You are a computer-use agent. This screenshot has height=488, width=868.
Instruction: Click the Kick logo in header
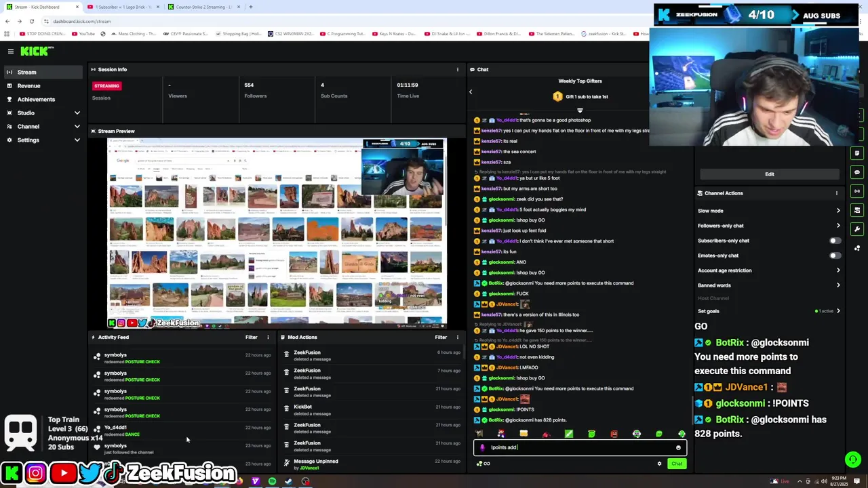tap(36, 51)
